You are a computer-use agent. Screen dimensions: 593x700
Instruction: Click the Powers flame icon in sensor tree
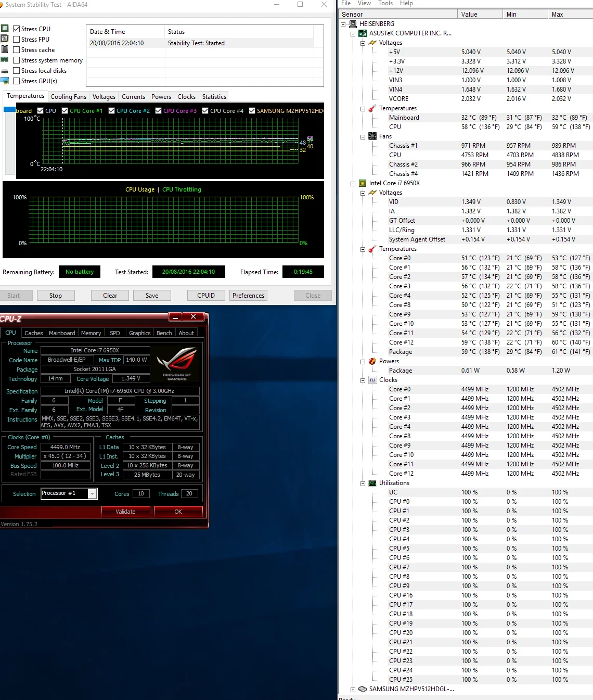[x=372, y=361]
